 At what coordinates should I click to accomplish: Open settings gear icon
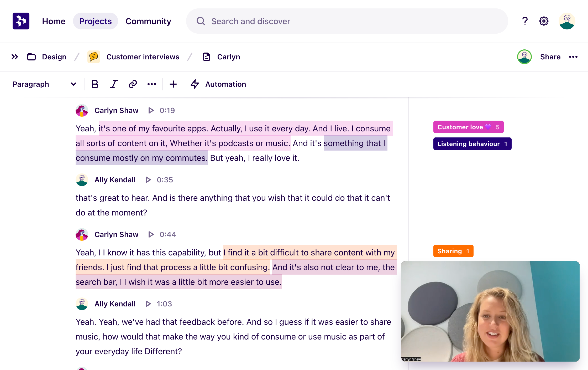tap(544, 21)
